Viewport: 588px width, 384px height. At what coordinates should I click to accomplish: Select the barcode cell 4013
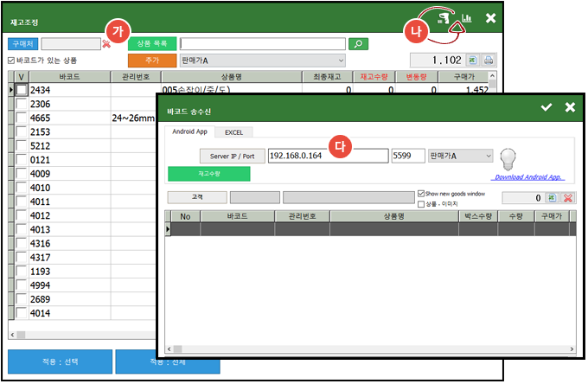click(70, 229)
